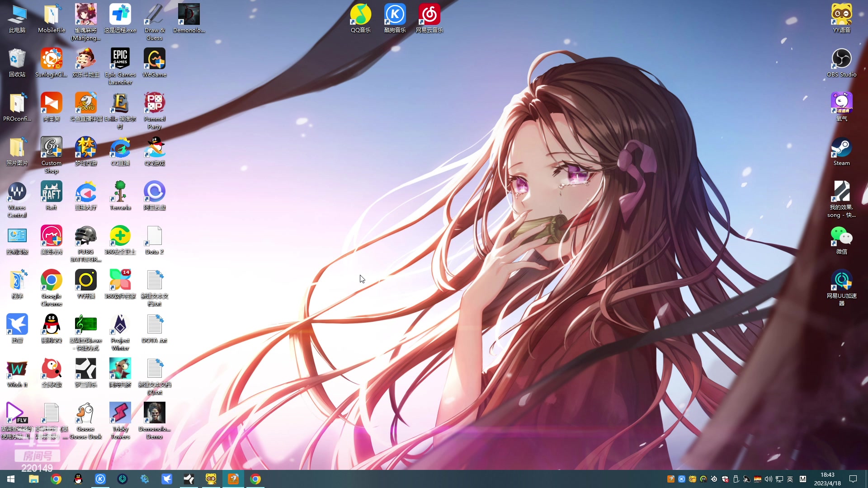Select the 360安全卫士 desktop icon

click(x=120, y=240)
